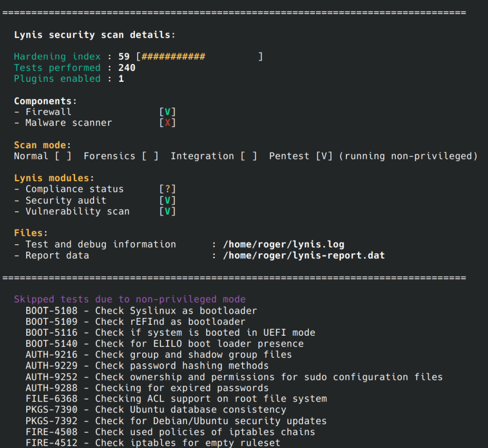The height and width of the screenshot is (448, 488).
Task: Click the 'Lynis modules' section heading
Action: pos(54,178)
